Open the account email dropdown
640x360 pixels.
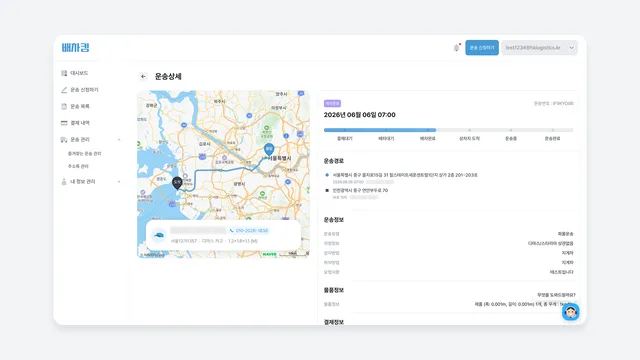tap(539, 48)
